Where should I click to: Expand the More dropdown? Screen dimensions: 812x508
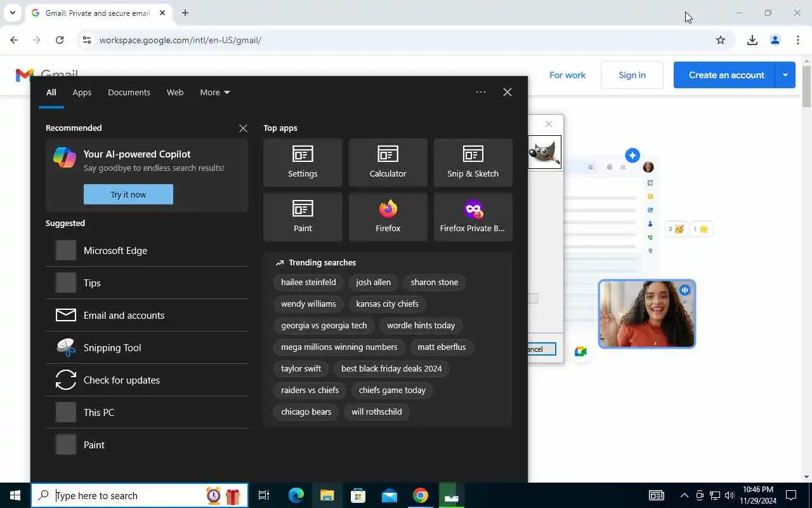214,92
